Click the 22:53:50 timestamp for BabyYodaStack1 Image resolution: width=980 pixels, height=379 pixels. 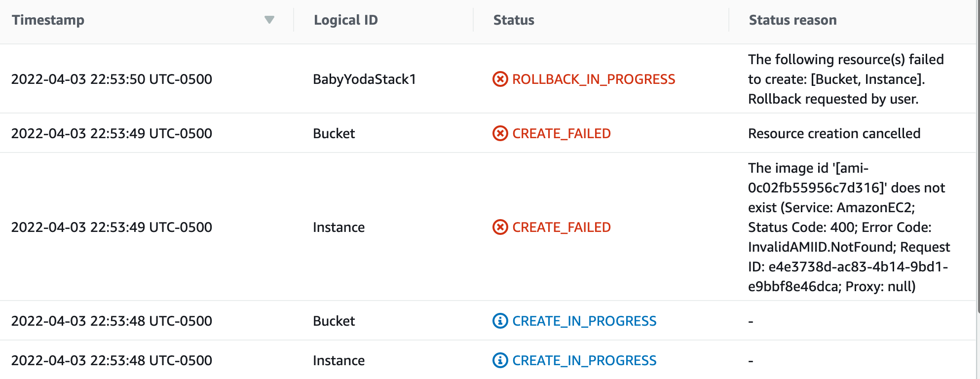tap(112, 79)
